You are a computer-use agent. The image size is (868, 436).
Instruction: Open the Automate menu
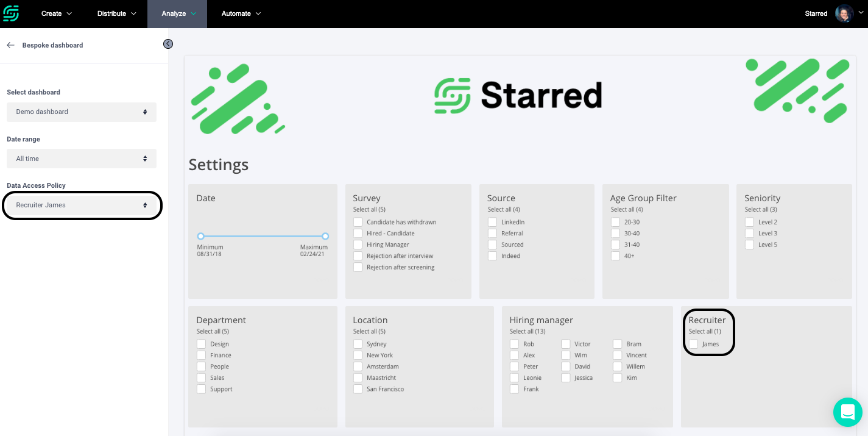point(241,13)
